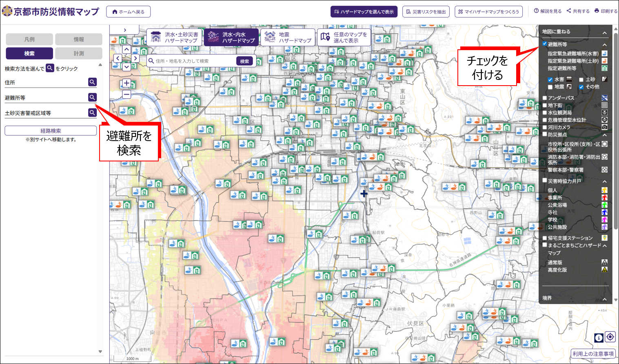Enable the アンダーパス layer checkbox
This screenshot has width=619, height=364.
pyautogui.click(x=544, y=98)
